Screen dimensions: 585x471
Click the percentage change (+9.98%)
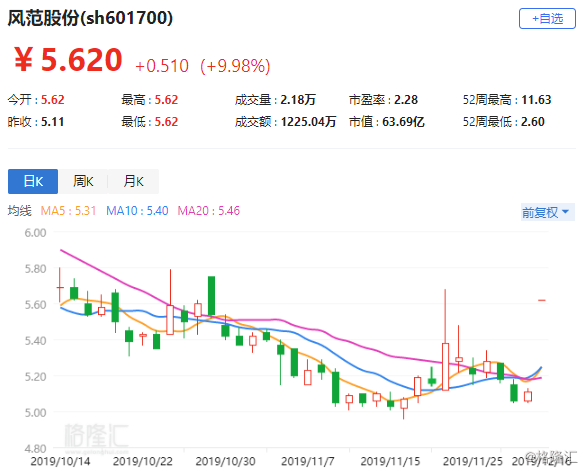coord(235,66)
